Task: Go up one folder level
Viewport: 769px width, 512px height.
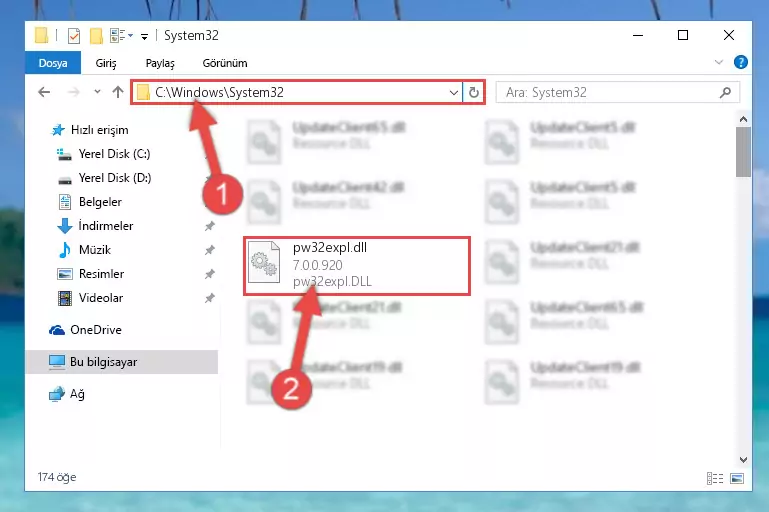Action: (118, 92)
